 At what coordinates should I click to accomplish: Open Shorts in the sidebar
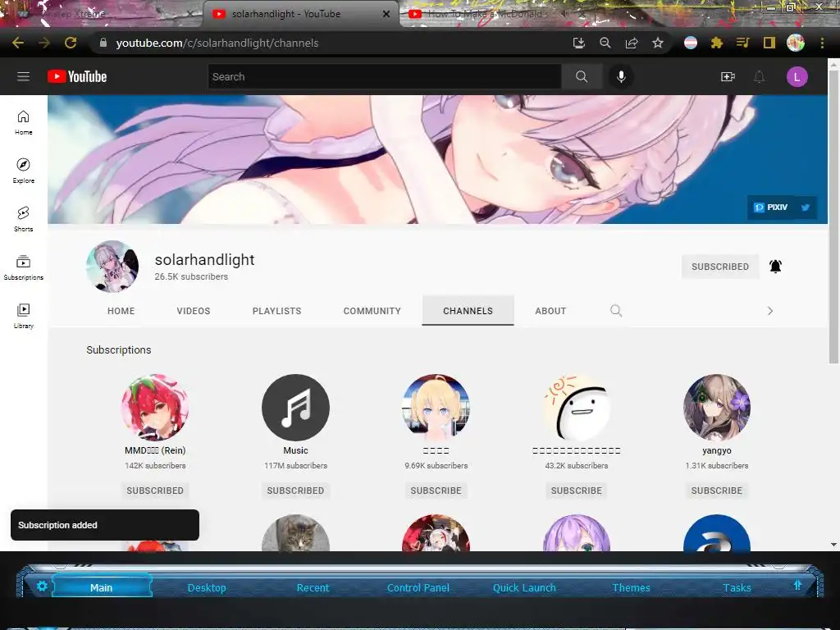pos(24,219)
